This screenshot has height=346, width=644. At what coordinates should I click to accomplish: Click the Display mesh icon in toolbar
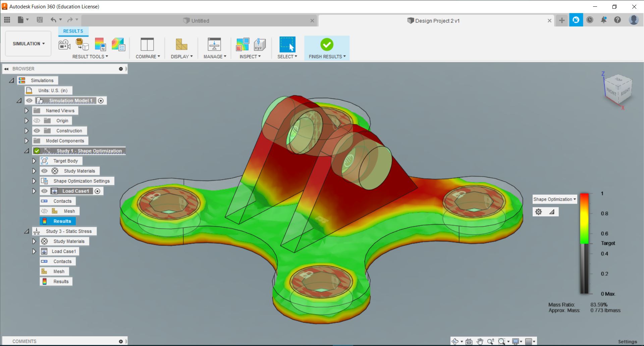pos(181,45)
